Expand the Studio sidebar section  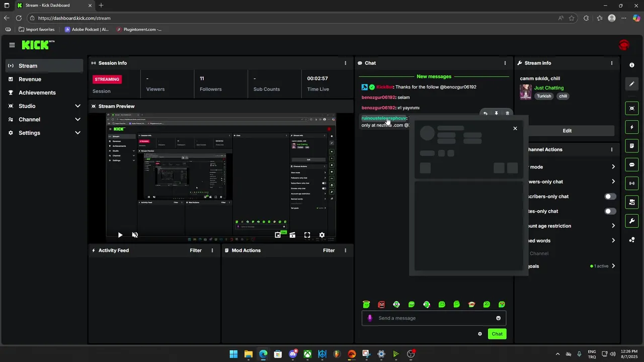pyautogui.click(x=77, y=106)
